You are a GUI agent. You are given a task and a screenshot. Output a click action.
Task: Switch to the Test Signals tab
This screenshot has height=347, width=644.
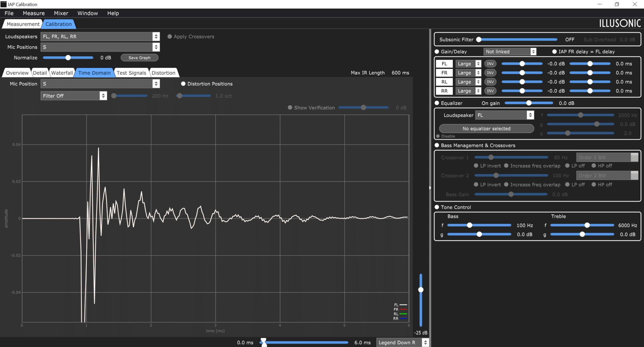point(131,73)
